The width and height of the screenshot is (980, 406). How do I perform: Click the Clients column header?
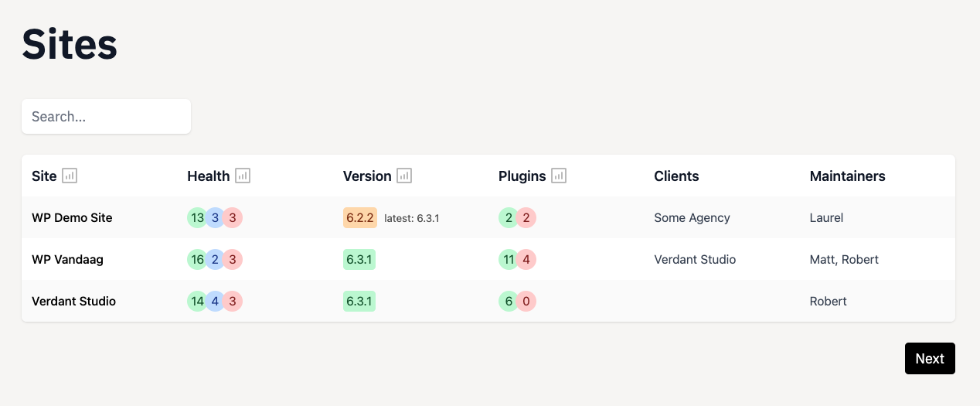coord(676,176)
